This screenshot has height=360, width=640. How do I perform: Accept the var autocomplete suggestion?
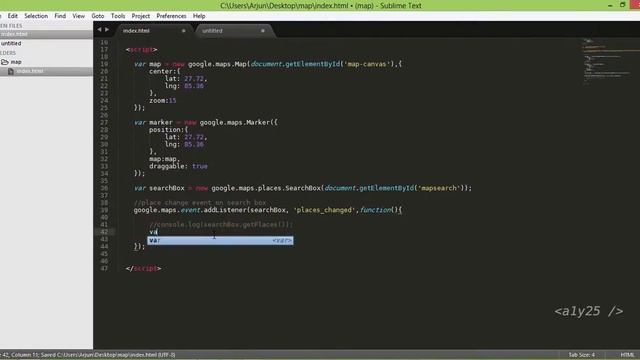coord(220,240)
